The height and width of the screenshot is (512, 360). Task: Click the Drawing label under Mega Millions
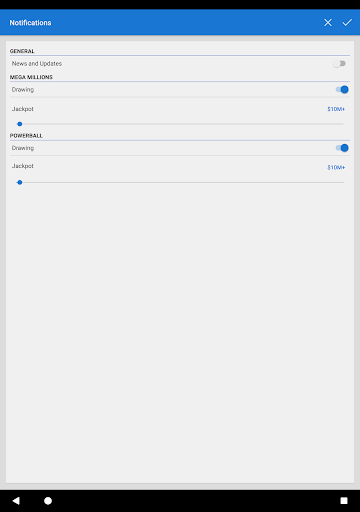point(23,89)
